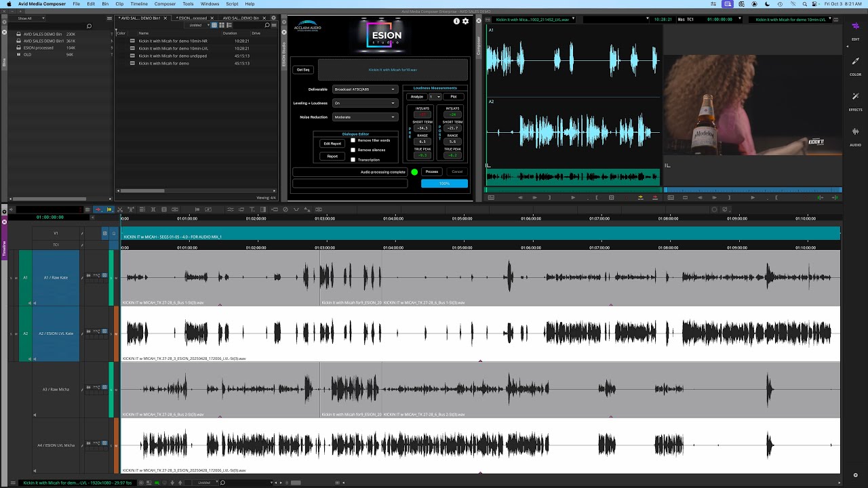
Task: Click the yellow splice-in arrow
Action: tap(640, 198)
